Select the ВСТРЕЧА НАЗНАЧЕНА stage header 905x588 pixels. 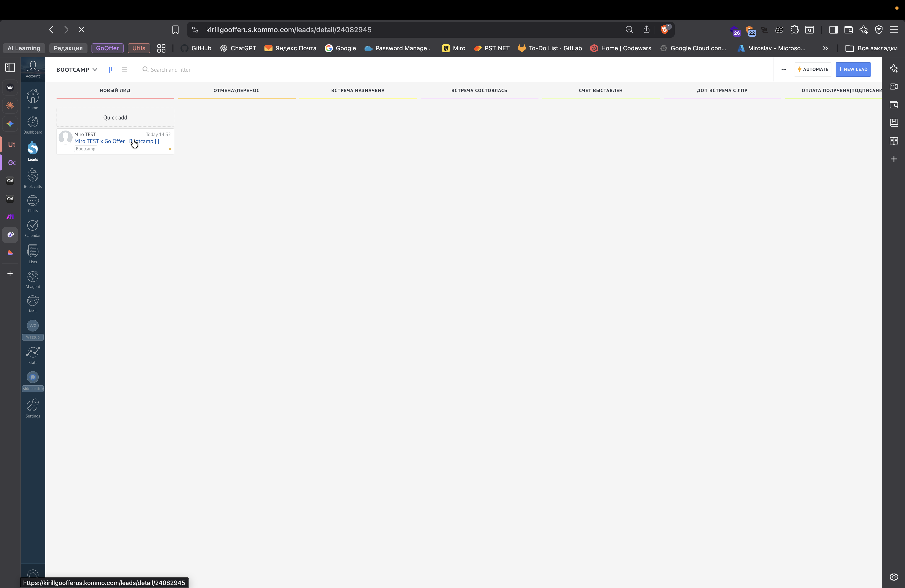pyautogui.click(x=357, y=91)
